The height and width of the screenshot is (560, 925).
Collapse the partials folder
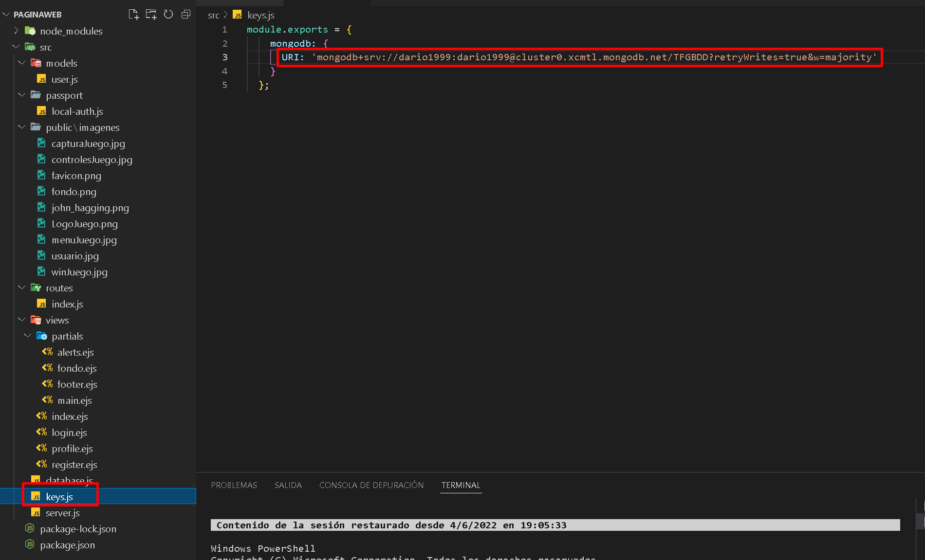pos(28,336)
